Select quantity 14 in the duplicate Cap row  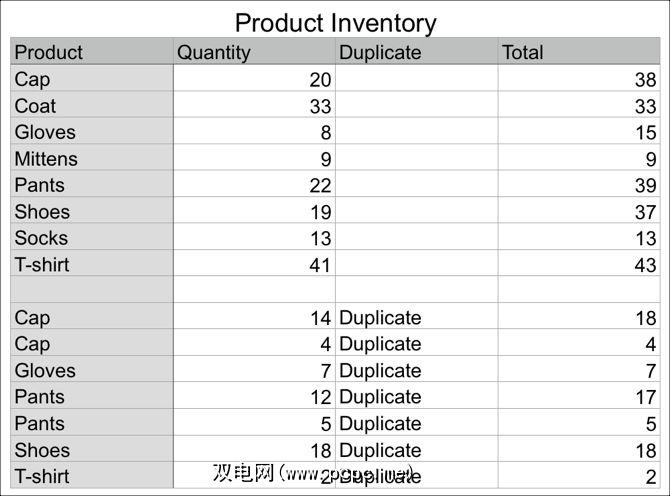pyautogui.click(x=254, y=318)
